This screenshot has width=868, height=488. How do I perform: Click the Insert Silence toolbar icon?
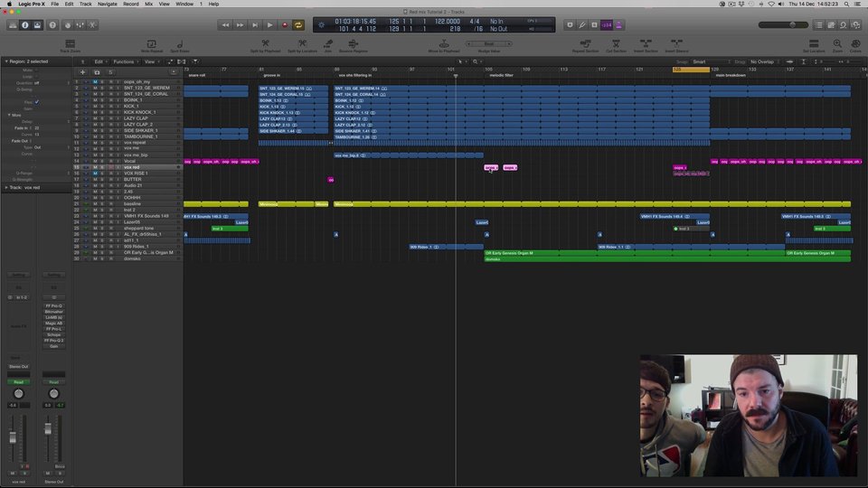[x=676, y=43]
